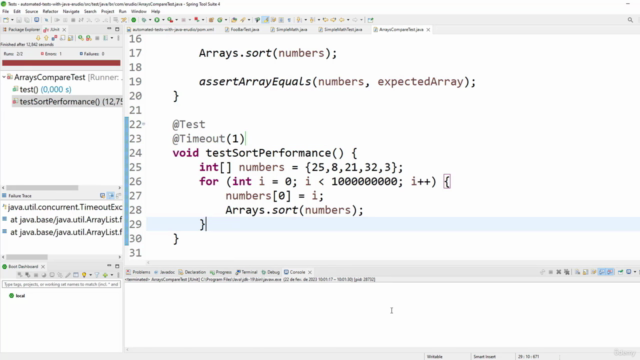Switch to the pom.xml editor tab
Viewport: 640px width, 360px height.
pyautogui.click(x=171, y=29)
